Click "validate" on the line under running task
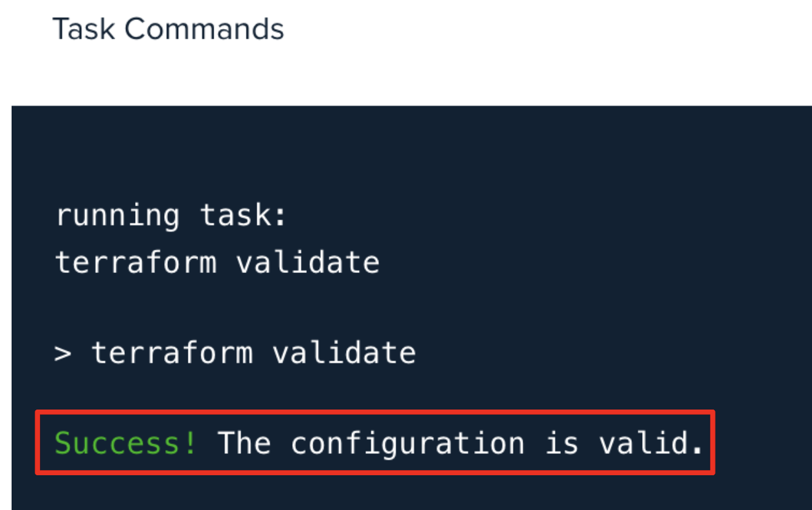This screenshot has height=510, width=812. click(308, 262)
